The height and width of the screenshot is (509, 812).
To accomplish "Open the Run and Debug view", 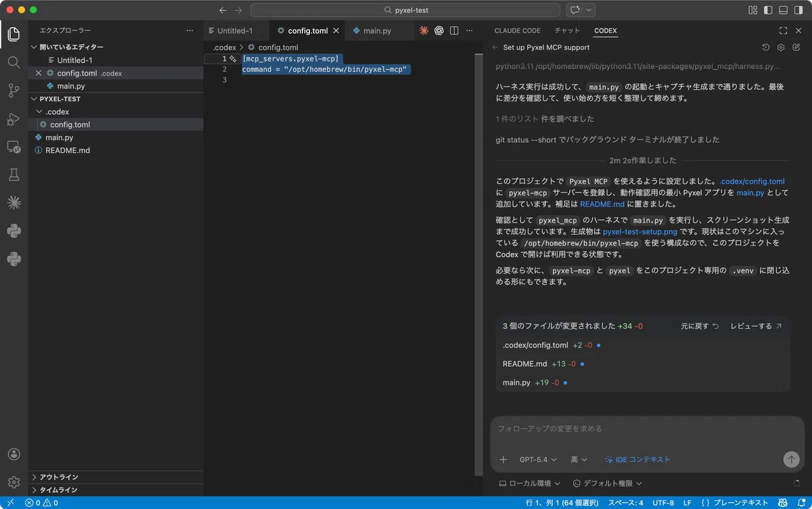I will pyautogui.click(x=14, y=118).
